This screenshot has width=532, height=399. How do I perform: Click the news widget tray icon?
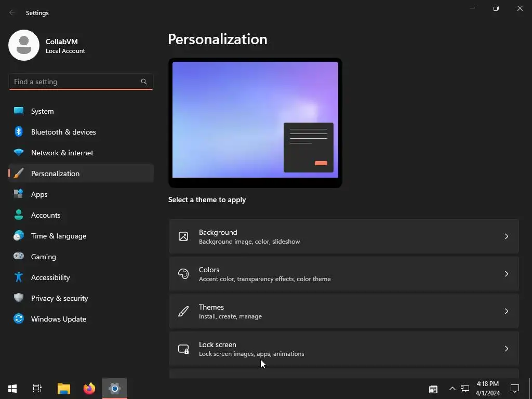(x=433, y=389)
